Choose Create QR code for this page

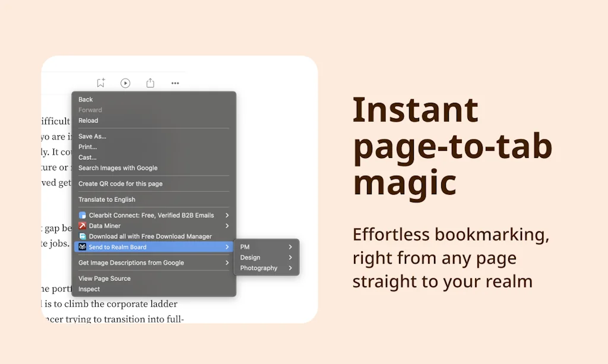tap(120, 184)
